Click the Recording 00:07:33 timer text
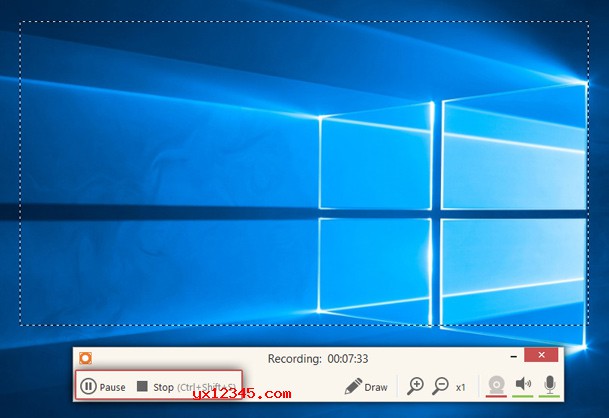The image size is (609, 418). click(318, 359)
